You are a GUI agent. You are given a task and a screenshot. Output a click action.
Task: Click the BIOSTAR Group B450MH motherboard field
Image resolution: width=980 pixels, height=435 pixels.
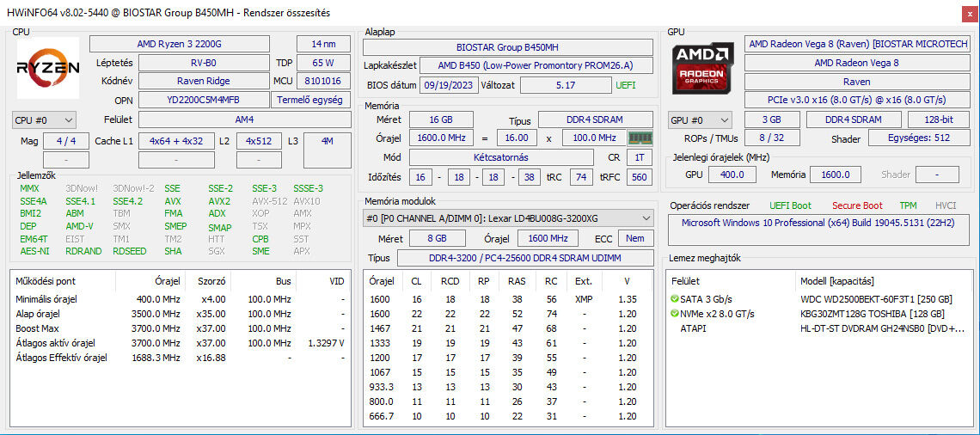507,47
